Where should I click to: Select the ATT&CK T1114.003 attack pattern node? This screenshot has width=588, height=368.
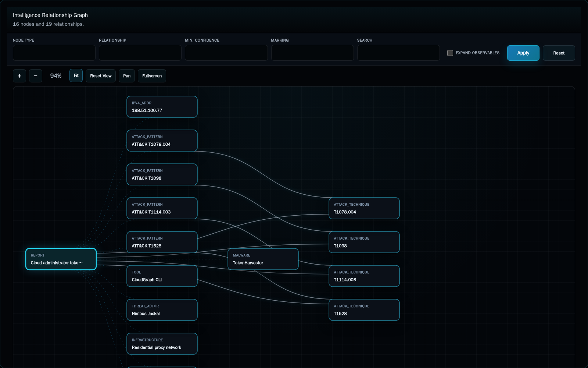pyautogui.click(x=162, y=208)
